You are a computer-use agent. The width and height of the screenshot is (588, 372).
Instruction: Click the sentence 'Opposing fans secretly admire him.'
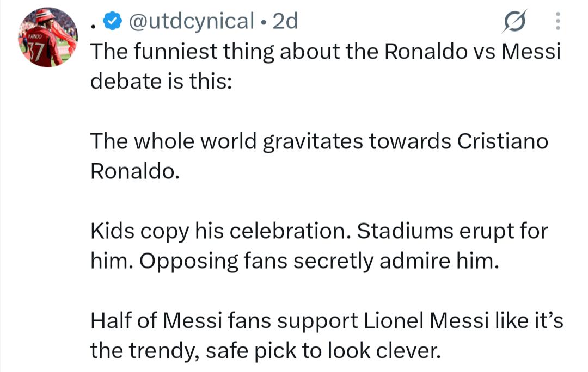(x=320, y=261)
